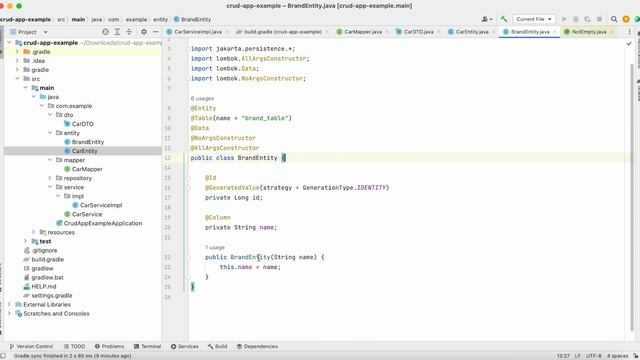
Task: Collapse the com.example package
Action: point(42,106)
